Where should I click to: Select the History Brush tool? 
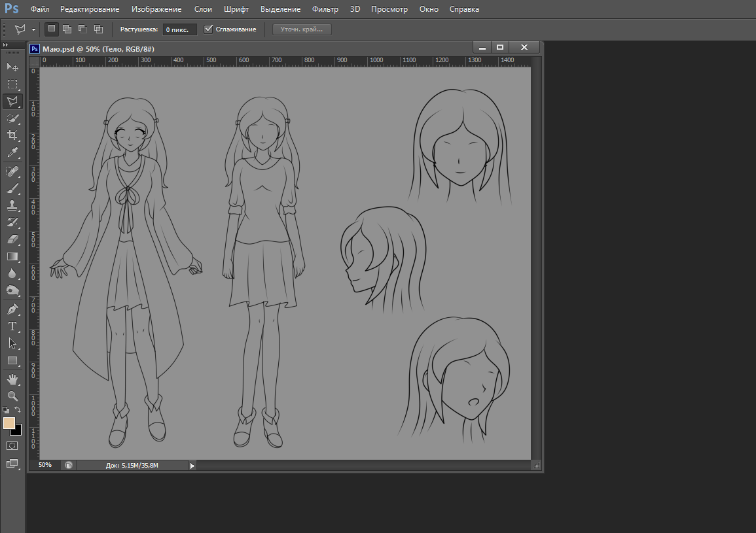12,222
